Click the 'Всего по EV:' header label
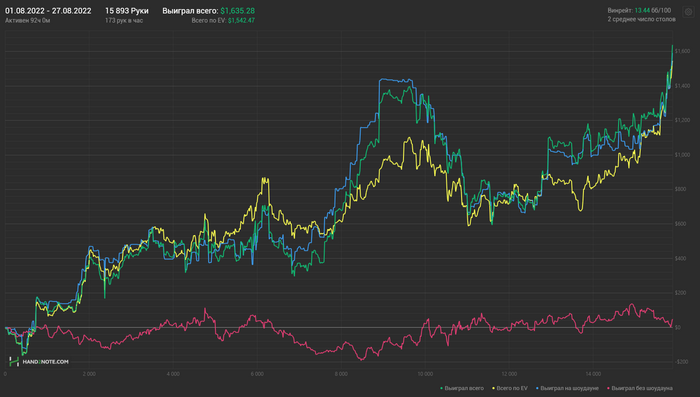 tap(209, 21)
